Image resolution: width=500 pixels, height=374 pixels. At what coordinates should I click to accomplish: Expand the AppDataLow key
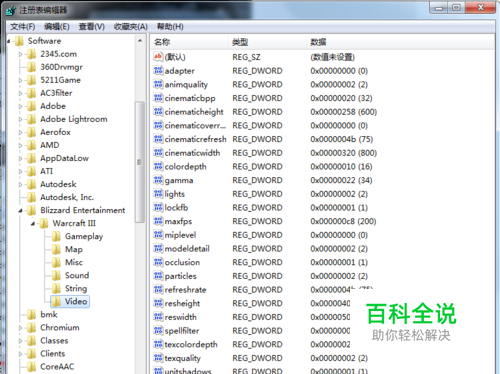pyautogui.click(x=20, y=158)
